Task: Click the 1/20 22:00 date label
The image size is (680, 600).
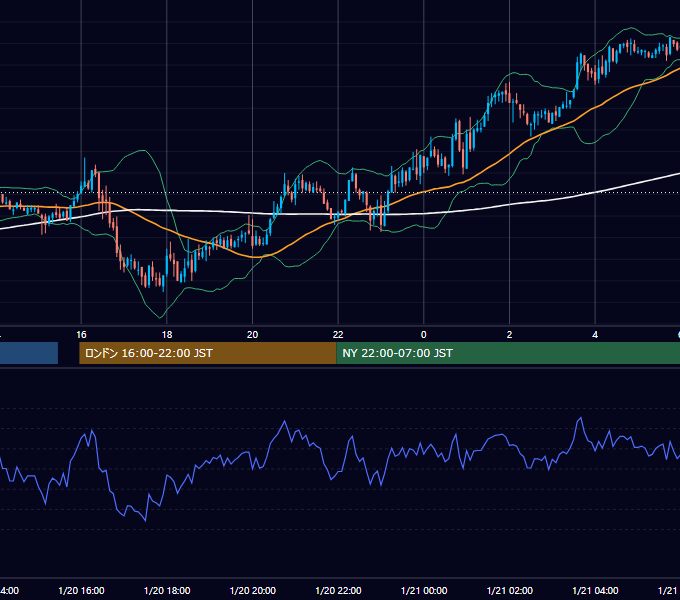Action: tap(338, 590)
